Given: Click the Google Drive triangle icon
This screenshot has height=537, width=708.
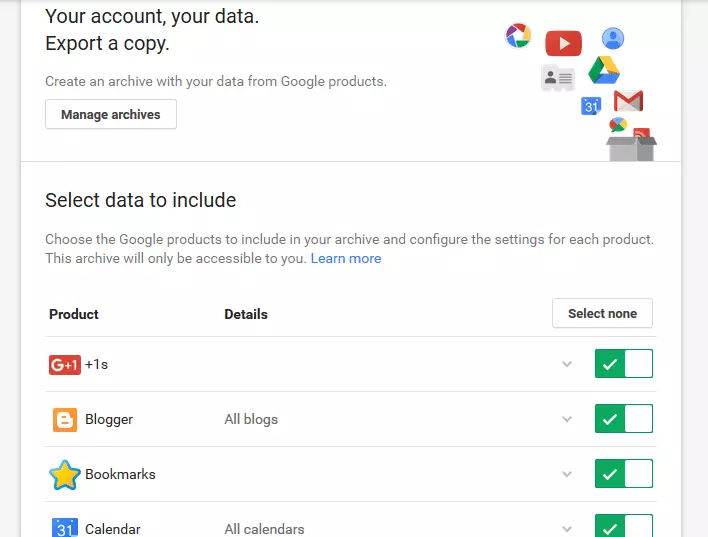Looking at the screenshot, I should click(604, 70).
